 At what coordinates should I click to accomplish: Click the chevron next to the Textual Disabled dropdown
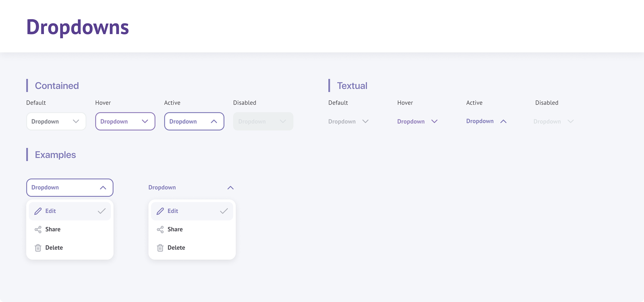(571, 121)
